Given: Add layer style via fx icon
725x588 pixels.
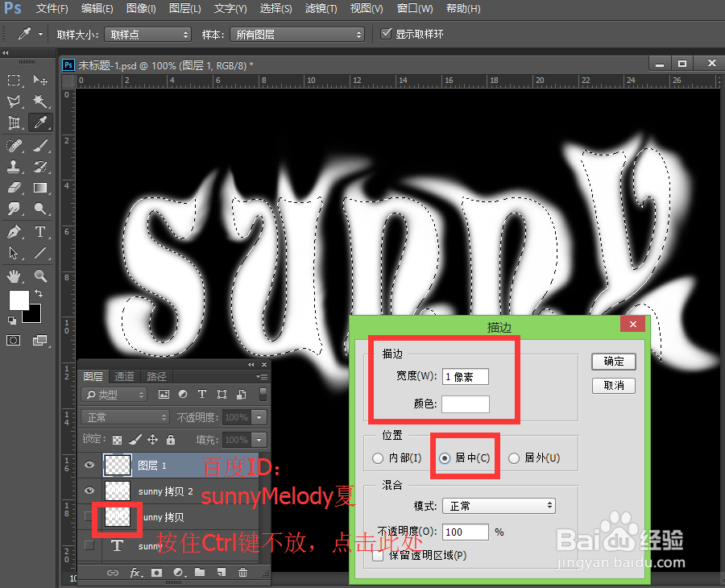Looking at the screenshot, I should pyautogui.click(x=135, y=573).
